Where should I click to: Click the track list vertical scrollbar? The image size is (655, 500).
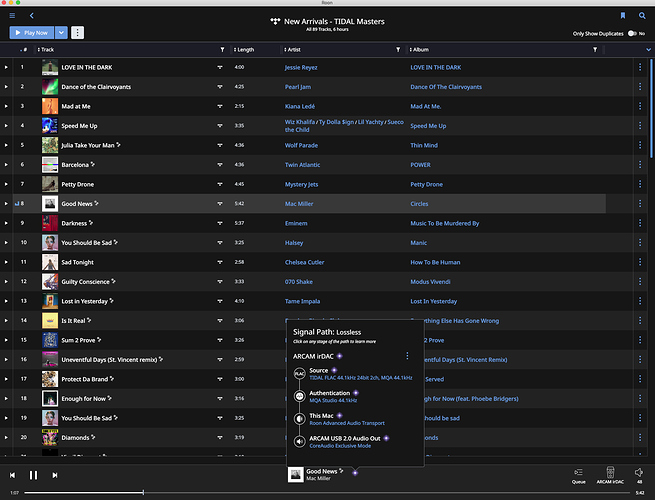[651, 109]
